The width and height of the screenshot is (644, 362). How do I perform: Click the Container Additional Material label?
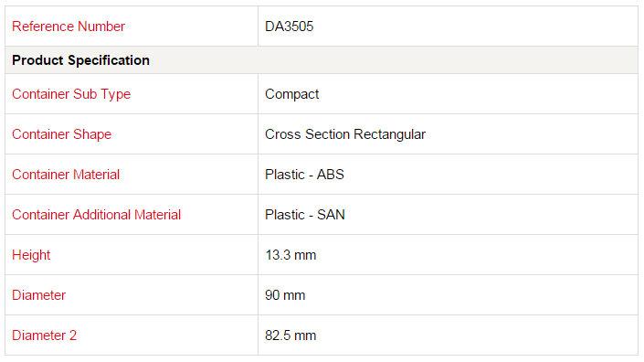(x=96, y=215)
